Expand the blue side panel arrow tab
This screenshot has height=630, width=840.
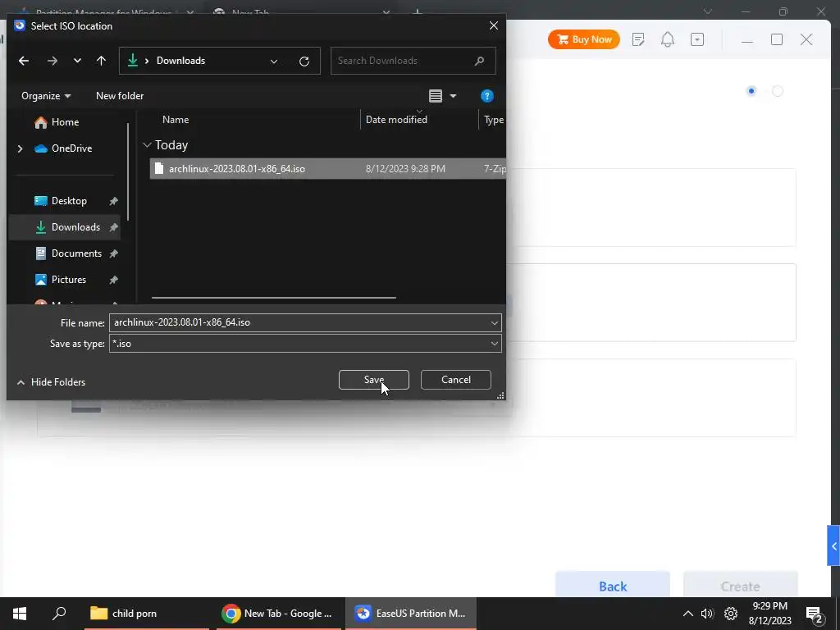click(833, 546)
